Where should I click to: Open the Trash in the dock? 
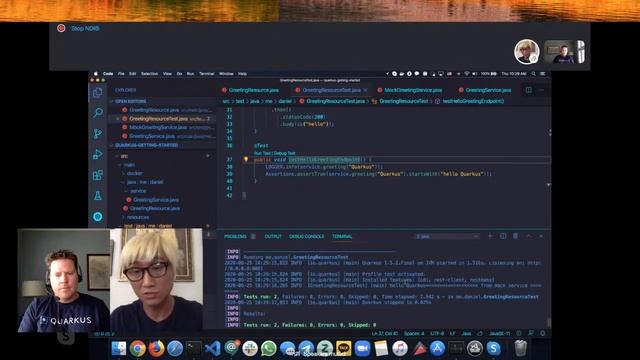520,348
